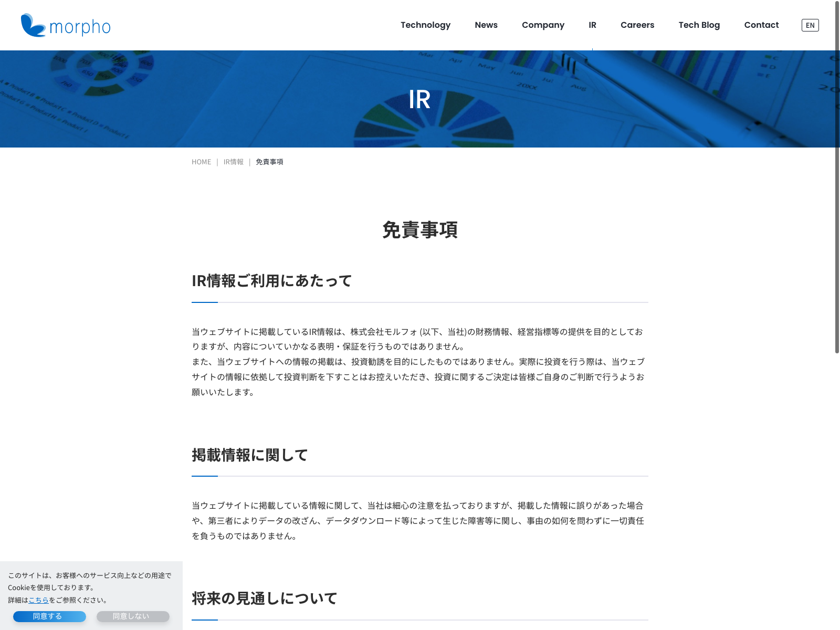Click the morpho butterfly logo
The width and height of the screenshot is (840, 630).
click(x=66, y=25)
